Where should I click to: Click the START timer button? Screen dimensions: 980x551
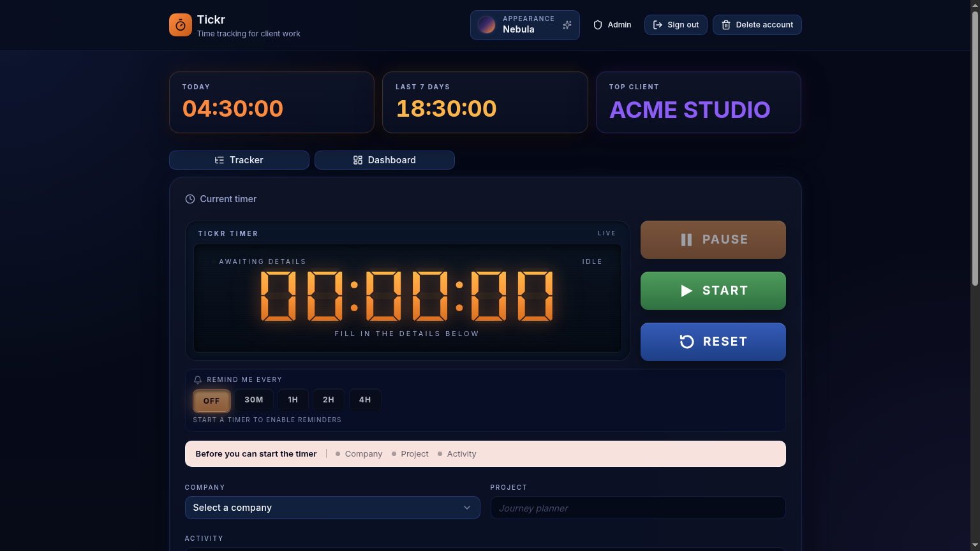tap(713, 291)
